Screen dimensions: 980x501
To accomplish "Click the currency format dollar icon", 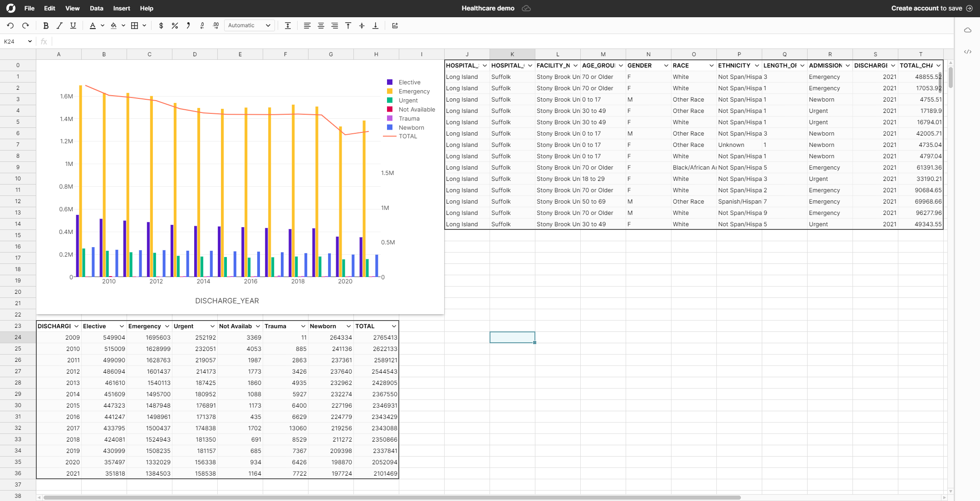I will point(161,25).
